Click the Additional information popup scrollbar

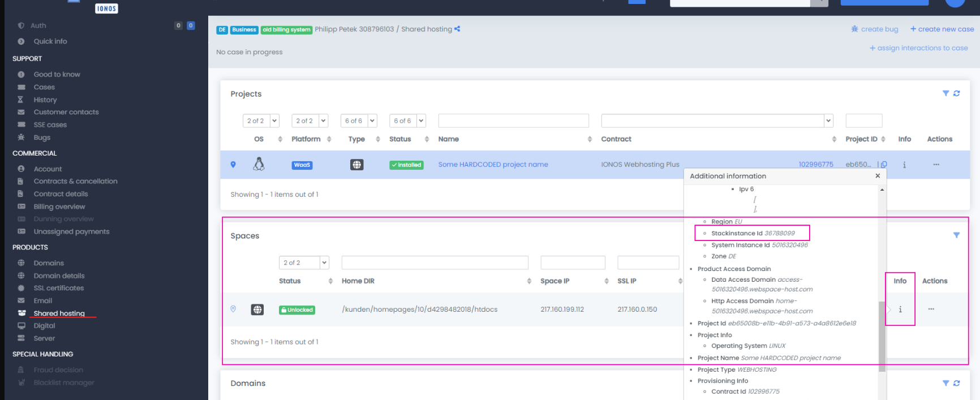tap(882, 334)
